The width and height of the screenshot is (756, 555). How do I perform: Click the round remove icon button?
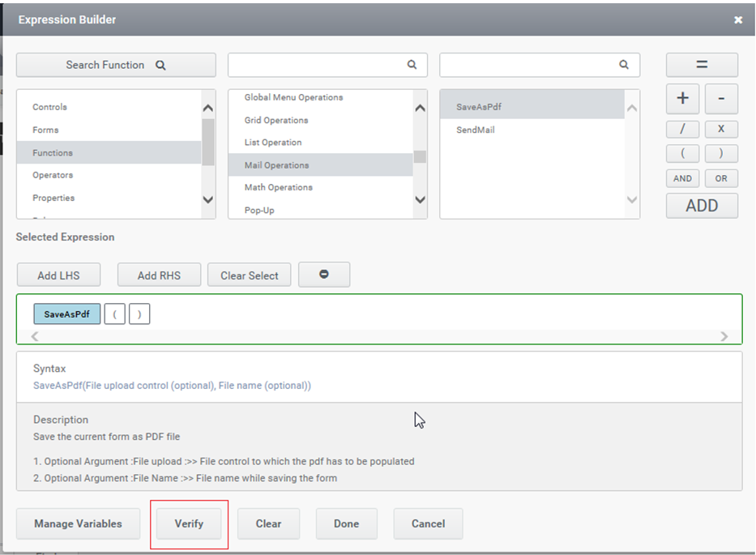[x=324, y=275]
